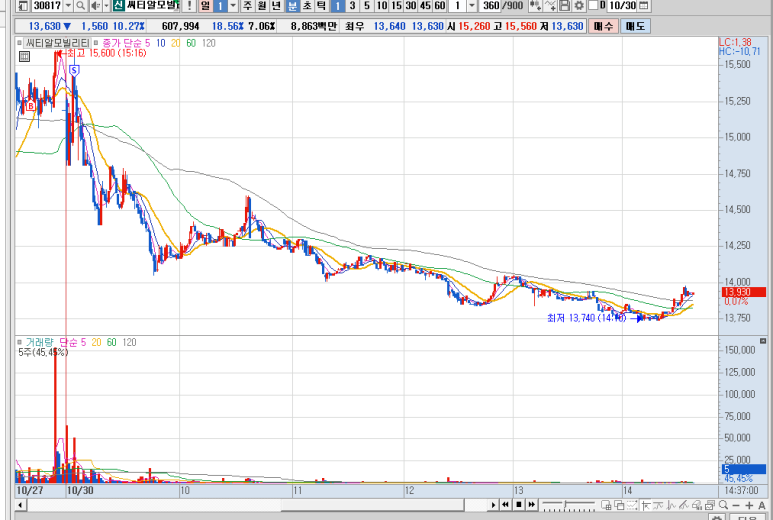Open the custom interval dropdown before 360
The height and width of the screenshot is (520, 773).
pos(472,5)
